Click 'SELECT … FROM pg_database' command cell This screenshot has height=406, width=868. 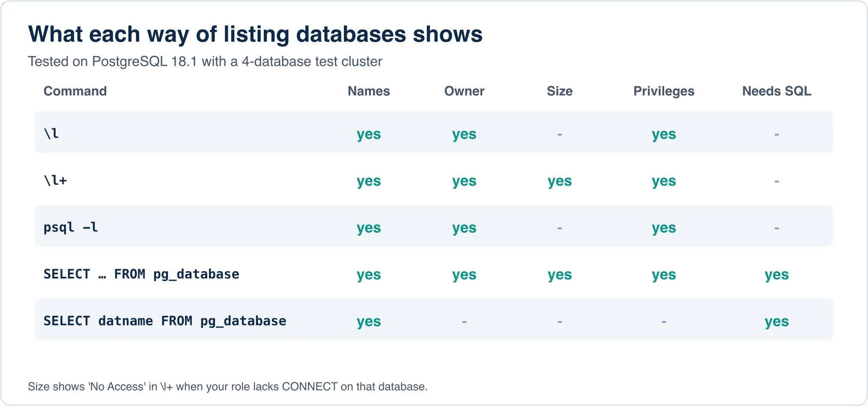141,274
